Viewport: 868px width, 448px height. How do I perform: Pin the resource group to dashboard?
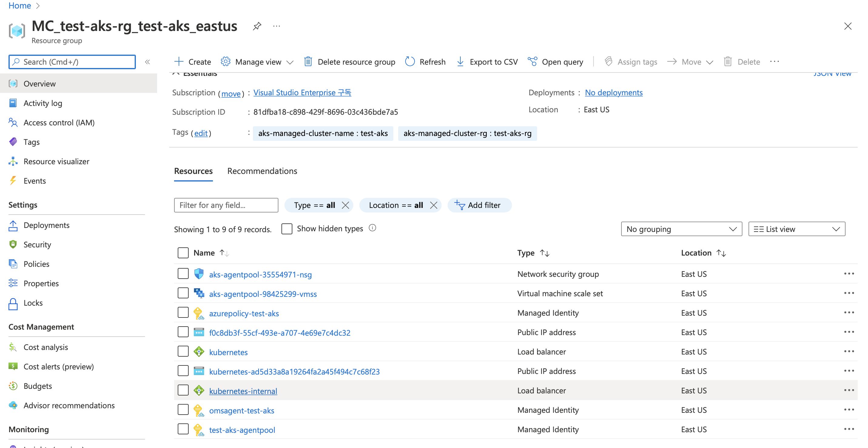click(x=257, y=26)
